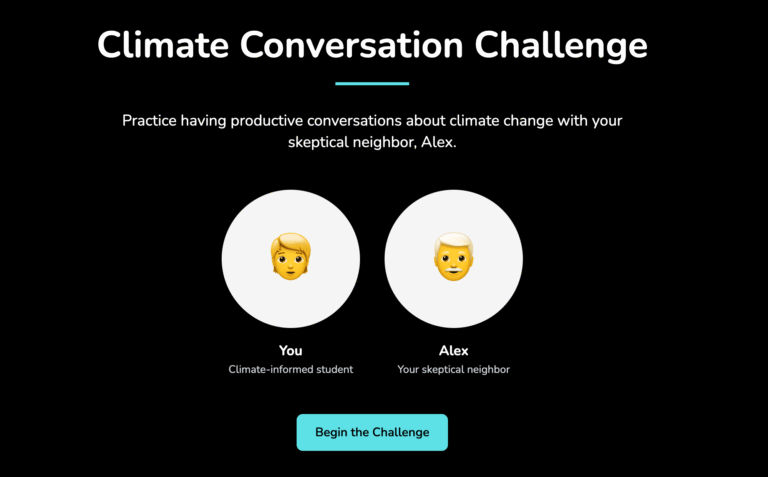
Task: Click the mustache on Alex's emoji
Action: click(453, 269)
